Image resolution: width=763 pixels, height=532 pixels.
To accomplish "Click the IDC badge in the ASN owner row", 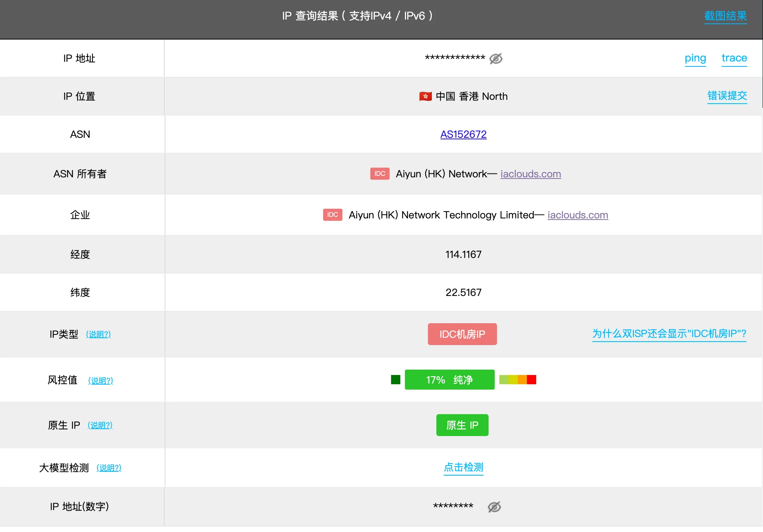I will [x=380, y=173].
